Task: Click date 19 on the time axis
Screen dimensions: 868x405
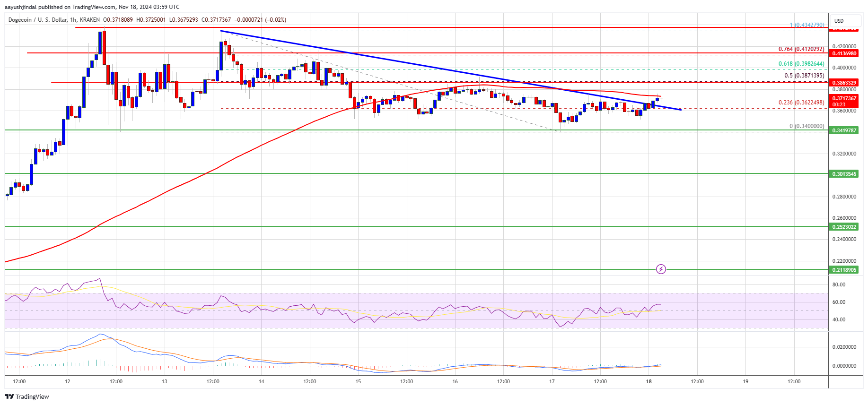Action: [745, 381]
